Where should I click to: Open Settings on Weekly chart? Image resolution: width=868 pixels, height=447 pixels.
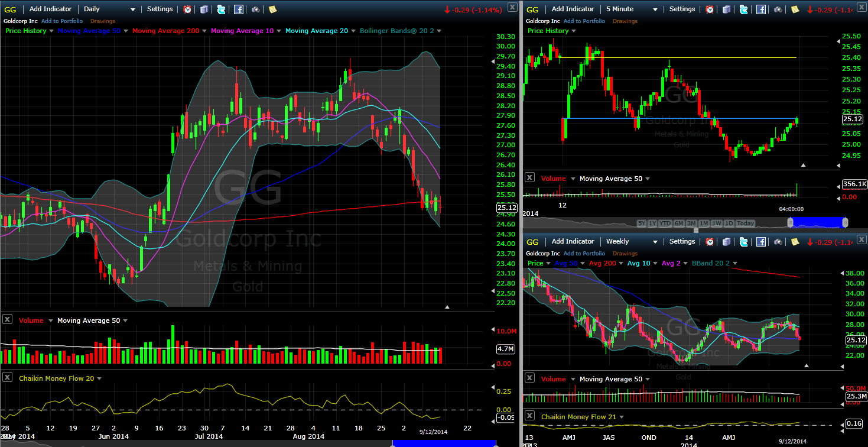(682, 241)
